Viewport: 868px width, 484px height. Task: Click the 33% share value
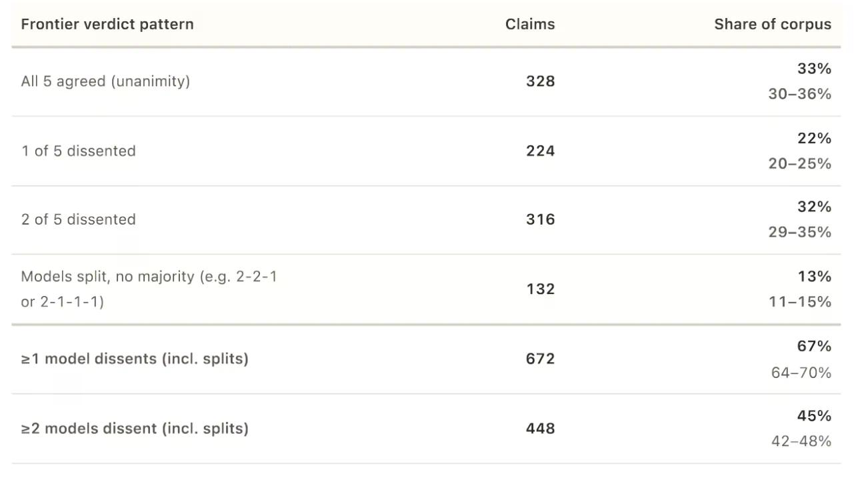coord(815,69)
